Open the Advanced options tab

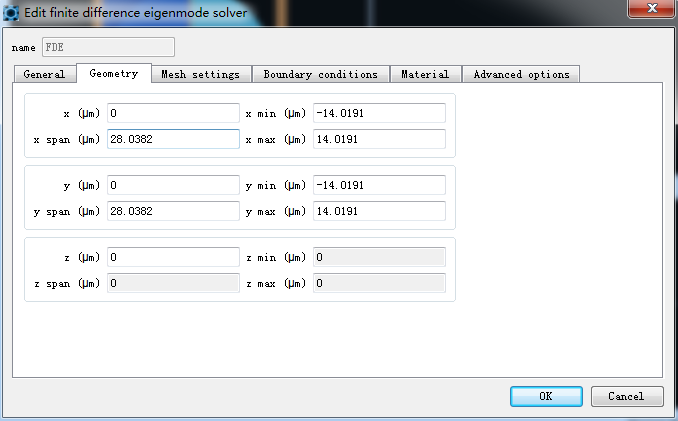click(x=521, y=74)
